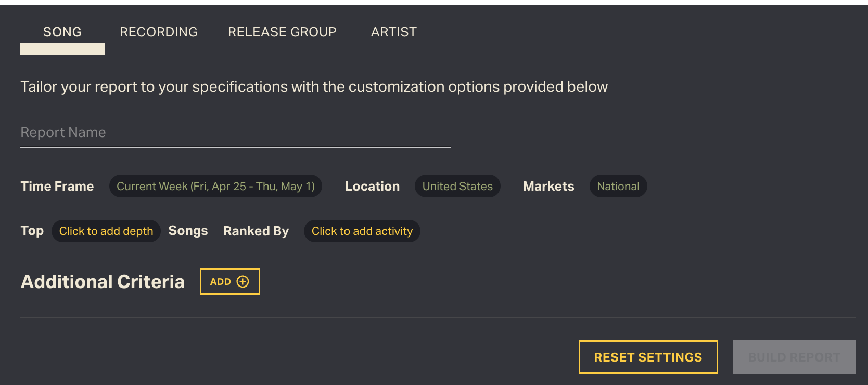Click the Location label

(372, 187)
